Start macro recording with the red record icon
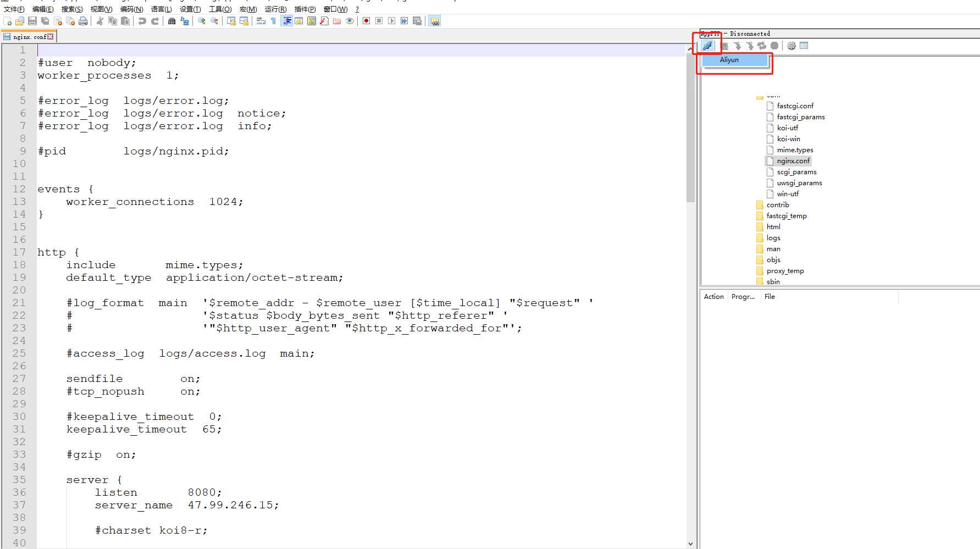Screen dimensions: 980x549 tap(367, 21)
